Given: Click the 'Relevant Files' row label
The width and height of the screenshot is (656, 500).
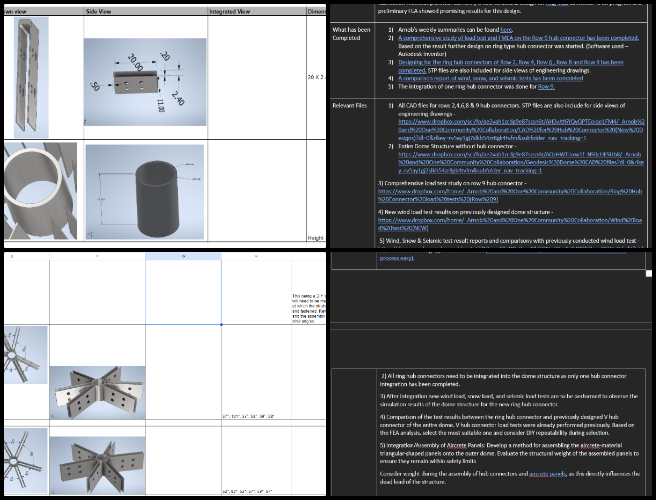Looking at the screenshot, I should click(x=350, y=105).
